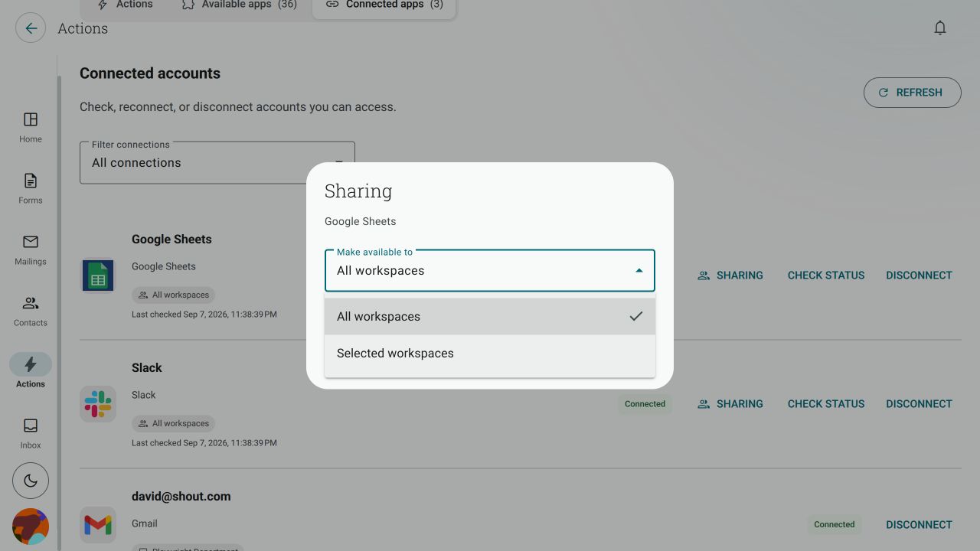
Task: Click CHECK STATUS for Slack
Action: 826,403
